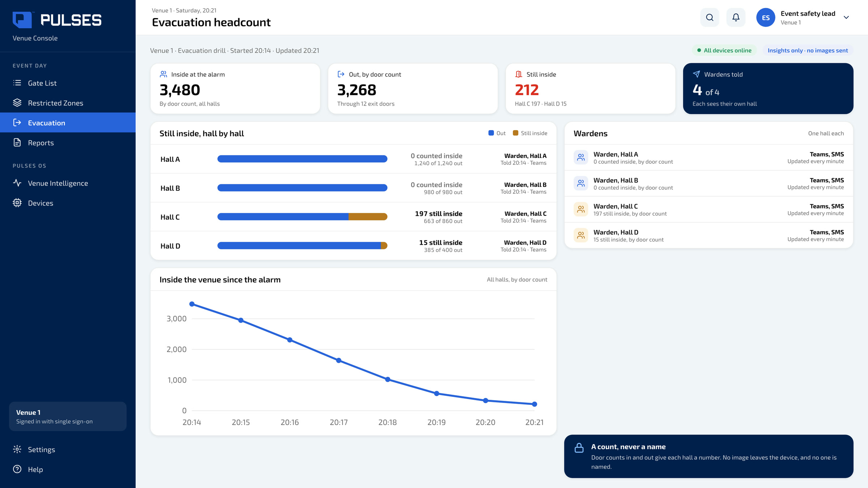Click the lock icon in privacy notice
The width and height of the screenshot is (868, 488).
(x=579, y=448)
